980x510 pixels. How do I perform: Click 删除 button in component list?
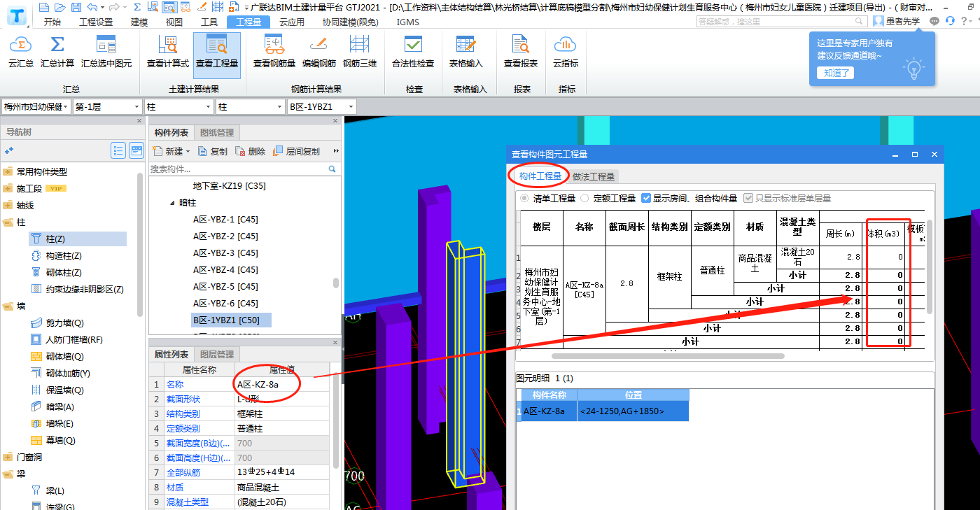pyautogui.click(x=251, y=151)
